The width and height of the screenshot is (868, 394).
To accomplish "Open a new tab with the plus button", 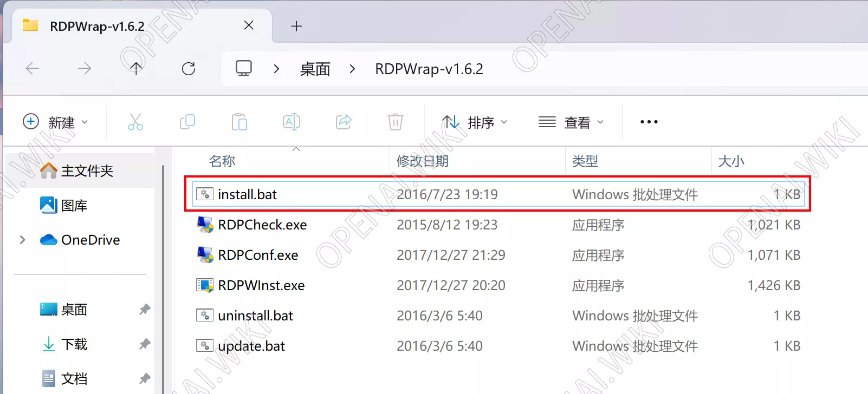I will [296, 26].
